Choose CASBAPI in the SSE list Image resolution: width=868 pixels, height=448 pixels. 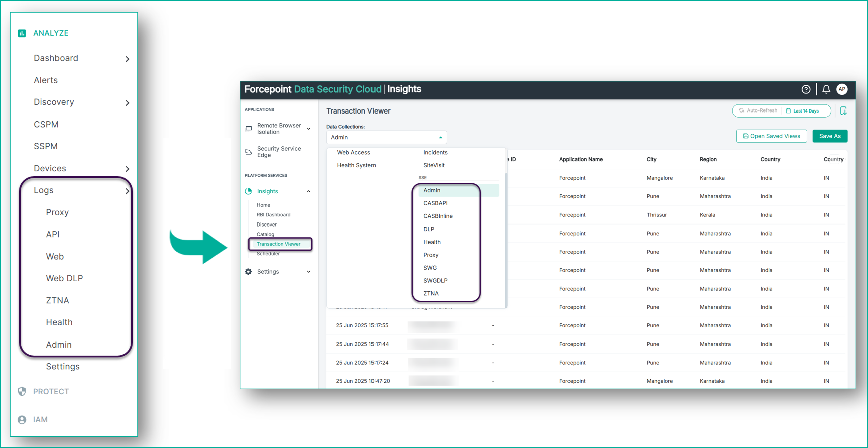[x=435, y=203]
